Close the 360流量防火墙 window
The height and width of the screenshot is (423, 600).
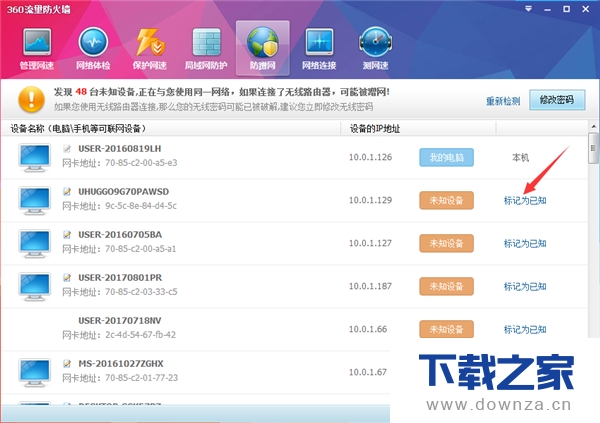[585, 9]
